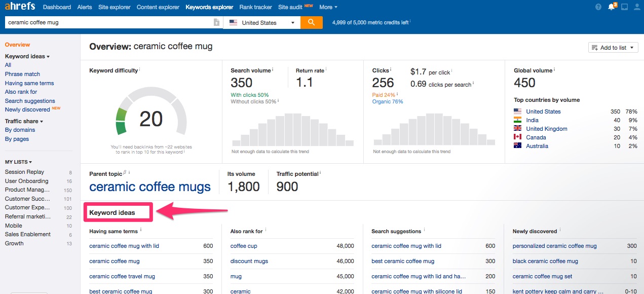Click info icon next to per click
This screenshot has width=644, height=294.
[x=452, y=71]
